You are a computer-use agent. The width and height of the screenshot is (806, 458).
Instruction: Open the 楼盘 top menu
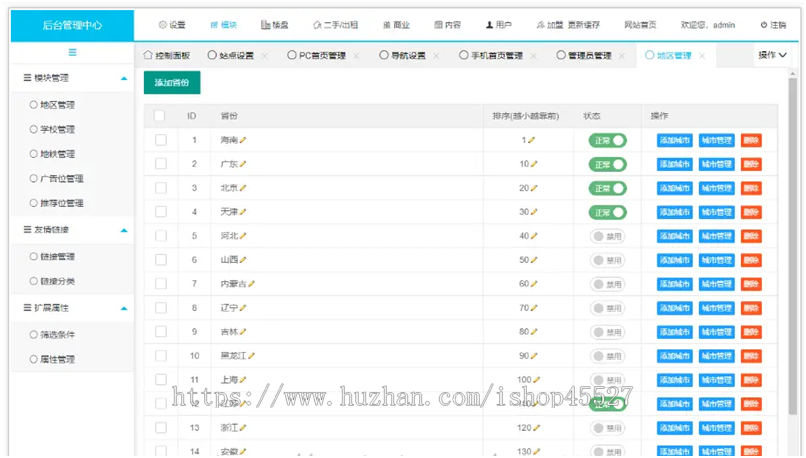(275, 25)
